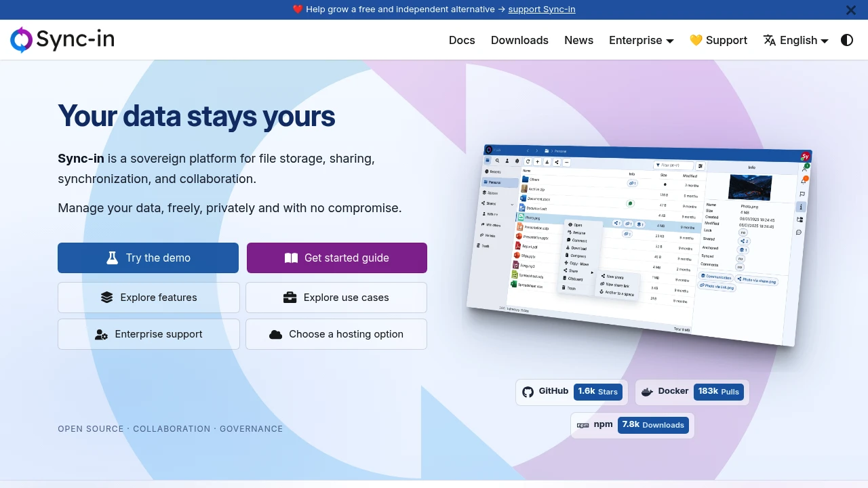Open the GitHub stars badge

tap(572, 392)
